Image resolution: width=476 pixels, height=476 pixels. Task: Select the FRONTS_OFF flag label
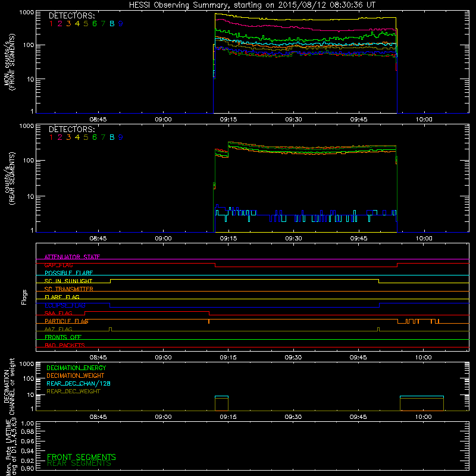tap(63, 337)
